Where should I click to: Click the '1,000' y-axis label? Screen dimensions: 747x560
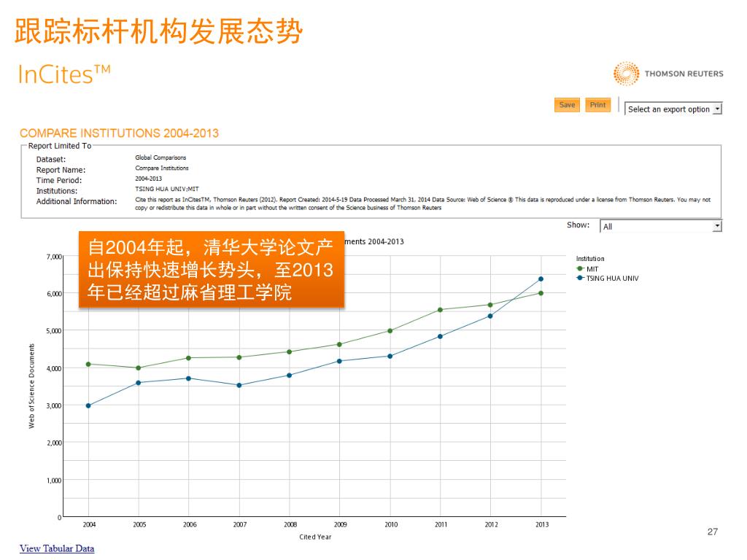point(54,480)
